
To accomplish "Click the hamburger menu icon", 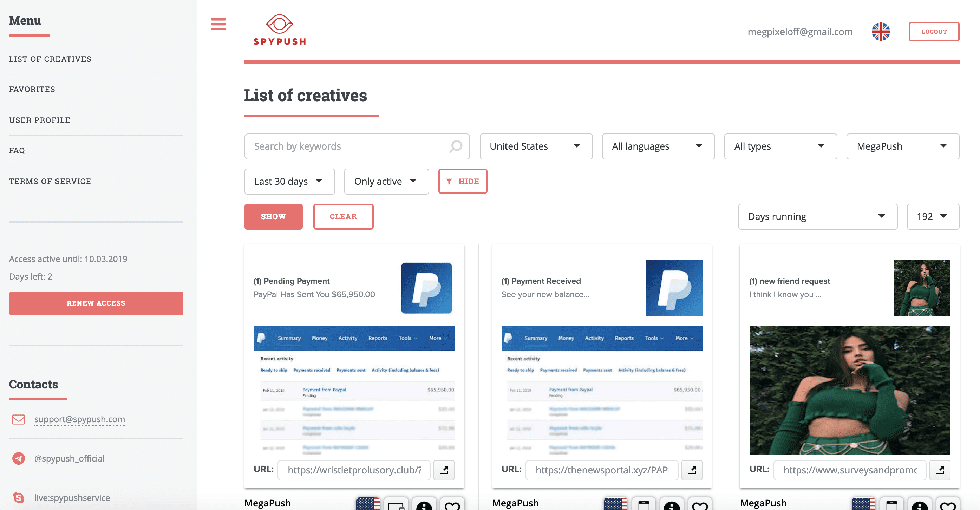I will pos(218,25).
